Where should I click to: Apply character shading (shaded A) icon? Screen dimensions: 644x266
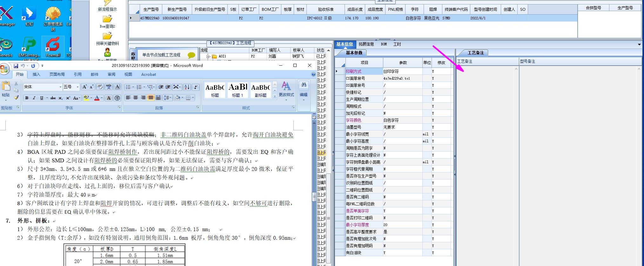109,98
